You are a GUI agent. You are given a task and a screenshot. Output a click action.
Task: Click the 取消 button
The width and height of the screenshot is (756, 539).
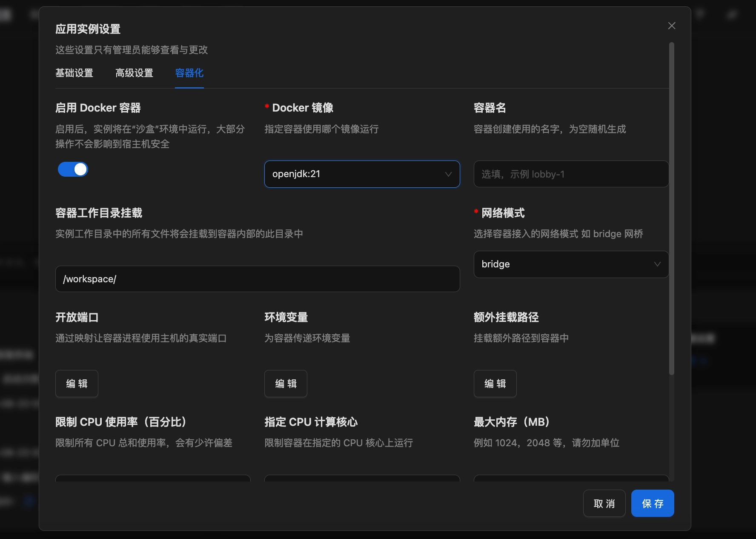point(604,504)
